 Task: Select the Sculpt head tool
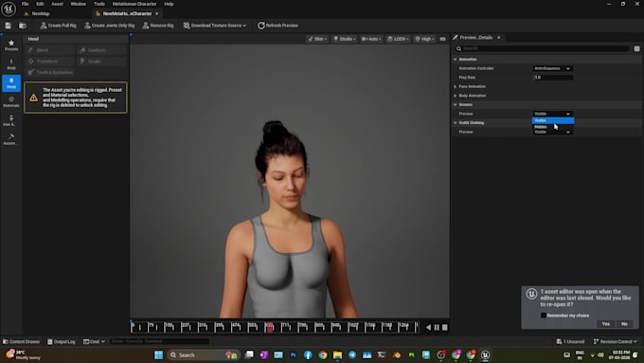point(101,62)
